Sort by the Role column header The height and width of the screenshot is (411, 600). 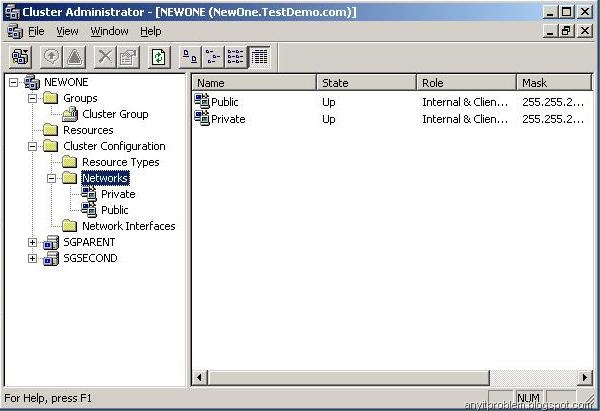[466, 83]
